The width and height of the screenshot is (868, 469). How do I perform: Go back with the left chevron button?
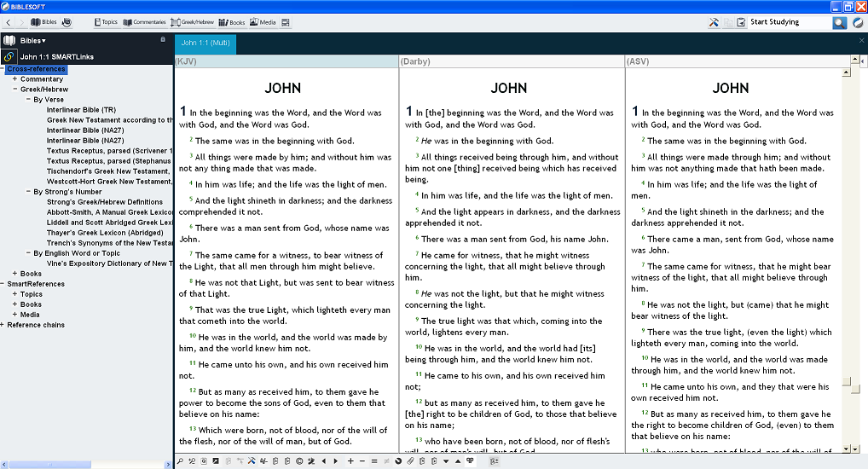tap(9, 22)
